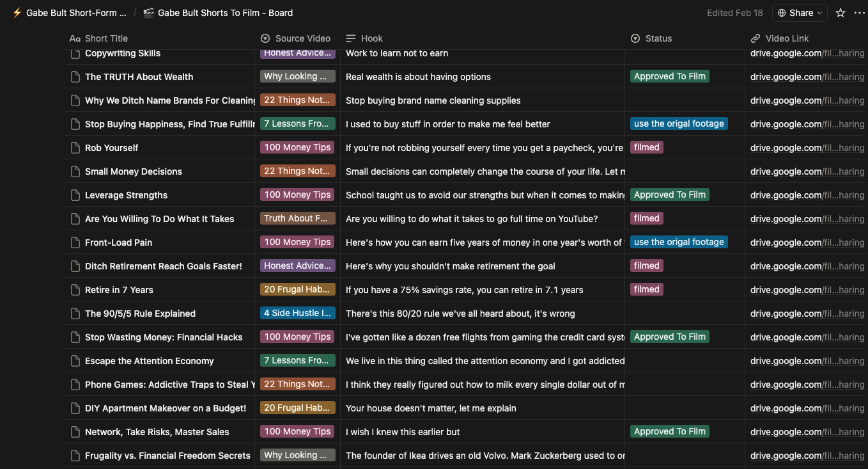
Task: Select the filmed status tag on Rob Yourself
Action: pyautogui.click(x=646, y=147)
